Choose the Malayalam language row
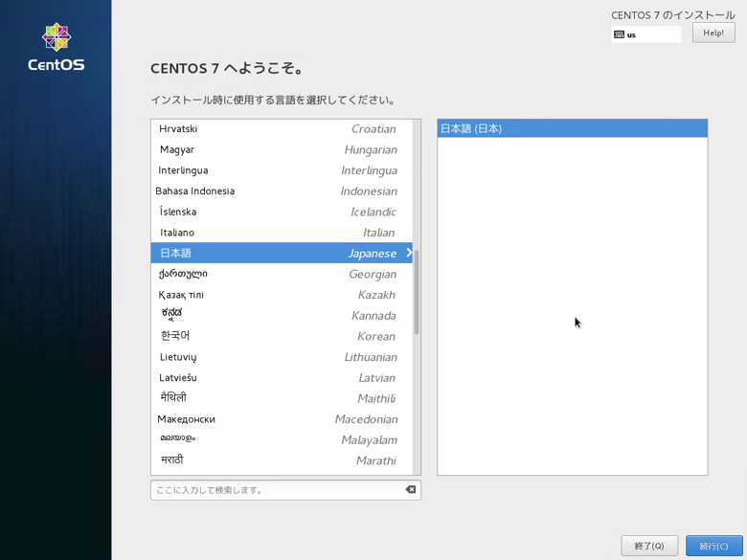Screen dimensions: 747x560 click(x=282, y=439)
